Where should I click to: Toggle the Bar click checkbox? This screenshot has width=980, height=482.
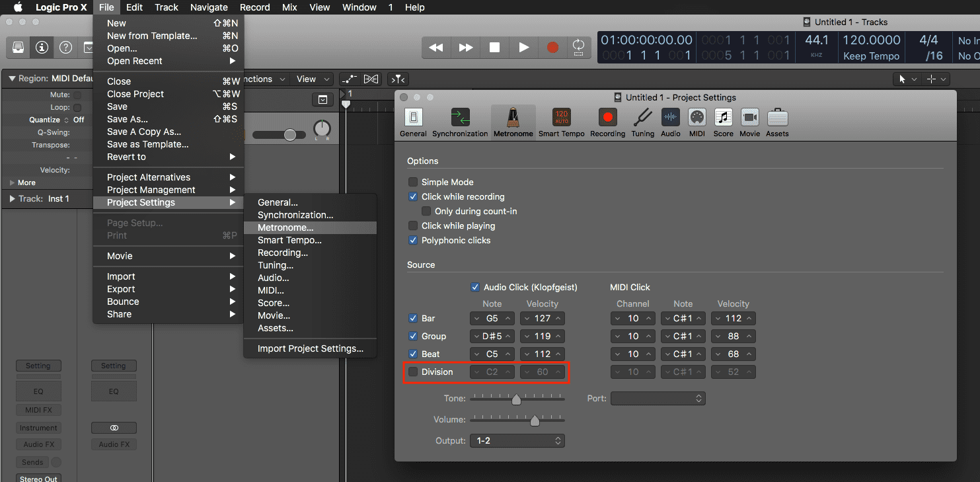pyautogui.click(x=413, y=318)
